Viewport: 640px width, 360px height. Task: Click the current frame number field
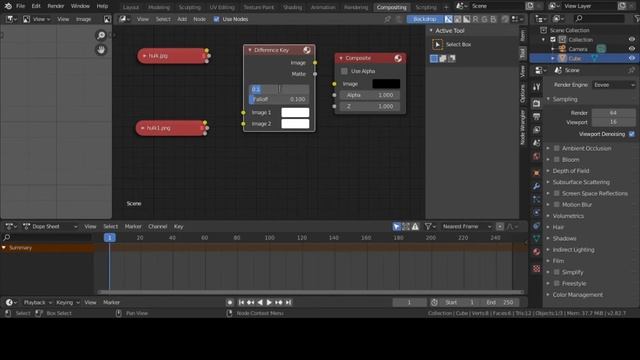(x=409, y=302)
